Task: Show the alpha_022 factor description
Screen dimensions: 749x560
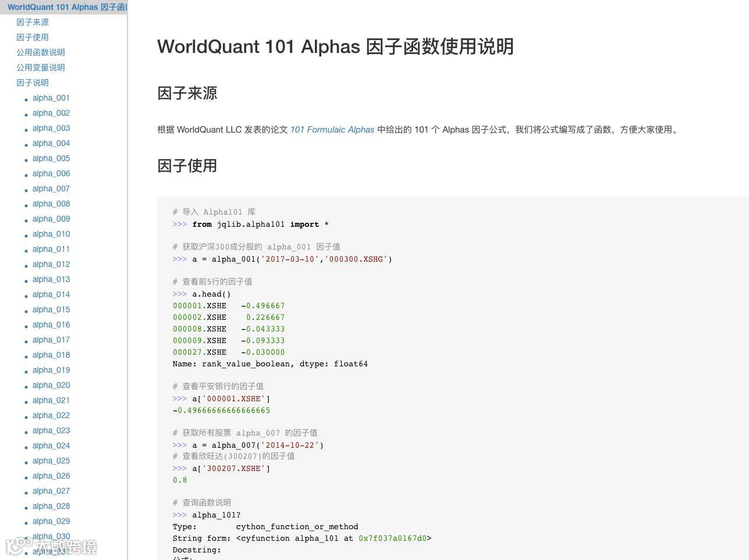Action: click(51, 415)
